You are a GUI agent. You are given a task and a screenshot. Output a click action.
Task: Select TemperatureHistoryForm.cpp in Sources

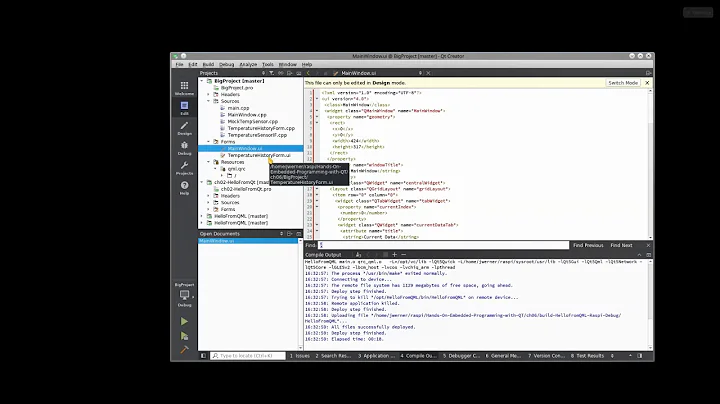(x=261, y=128)
